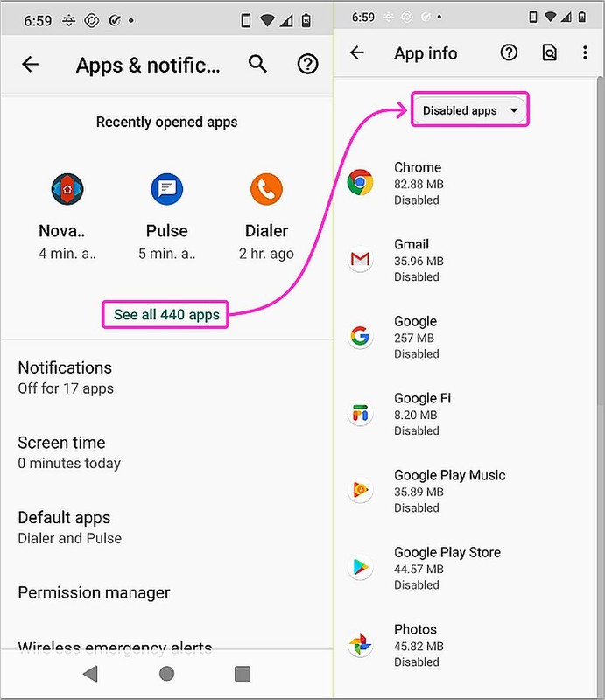This screenshot has height=700, width=605.
Task: Select the Chrome label in disabled list
Action: 418,167
